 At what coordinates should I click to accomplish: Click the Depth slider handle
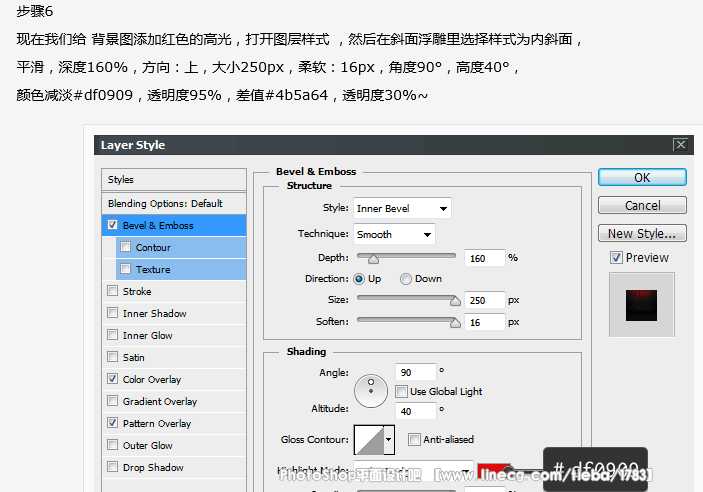[374, 259]
